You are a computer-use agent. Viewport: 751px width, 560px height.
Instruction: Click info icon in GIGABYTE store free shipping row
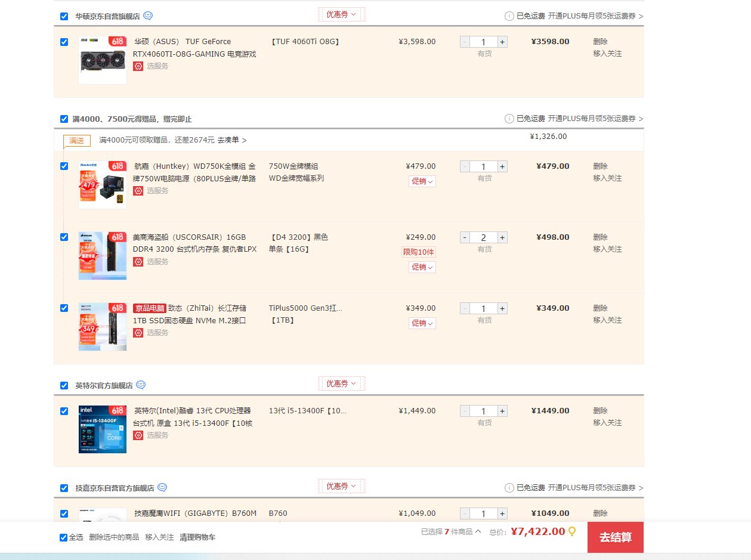pyautogui.click(x=509, y=488)
